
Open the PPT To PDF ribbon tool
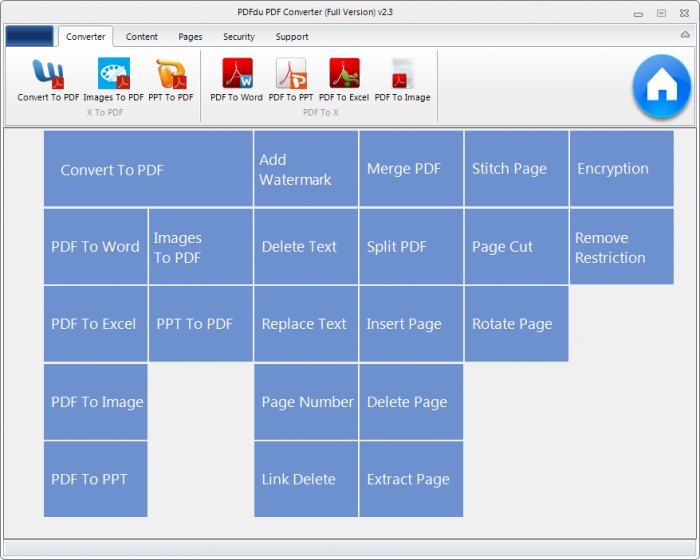coord(171,76)
